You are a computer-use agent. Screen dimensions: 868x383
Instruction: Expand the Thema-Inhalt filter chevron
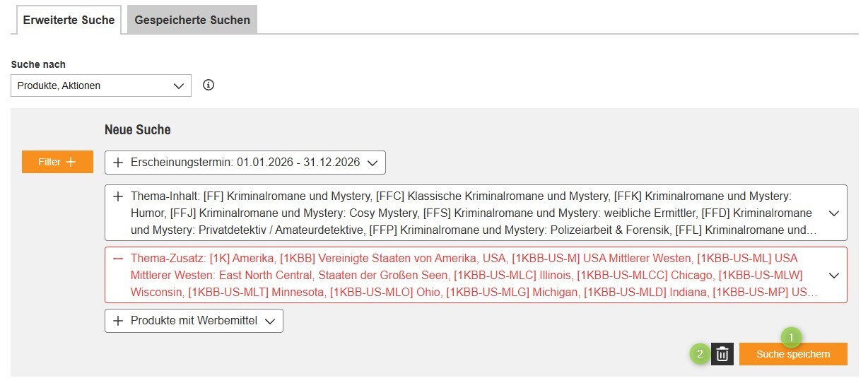(833, 213)
